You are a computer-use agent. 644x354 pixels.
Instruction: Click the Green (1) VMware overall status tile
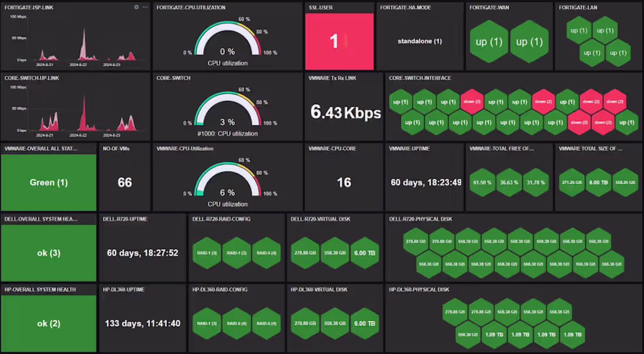point(49,182)
